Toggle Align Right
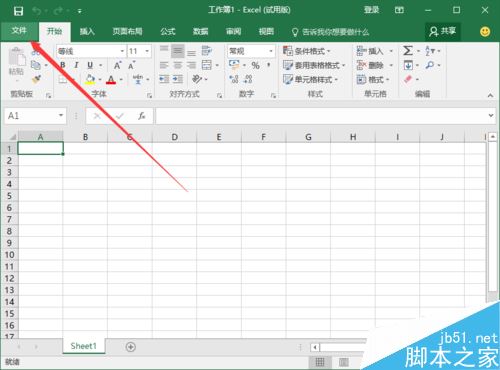The image size is (500, 370). pos(191,65)
